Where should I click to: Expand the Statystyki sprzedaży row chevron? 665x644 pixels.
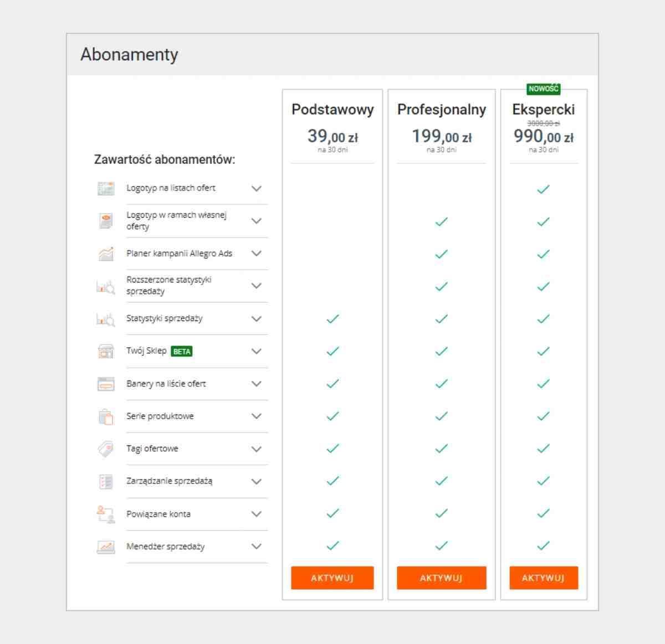pyautogui.click(x=257, y=318)
